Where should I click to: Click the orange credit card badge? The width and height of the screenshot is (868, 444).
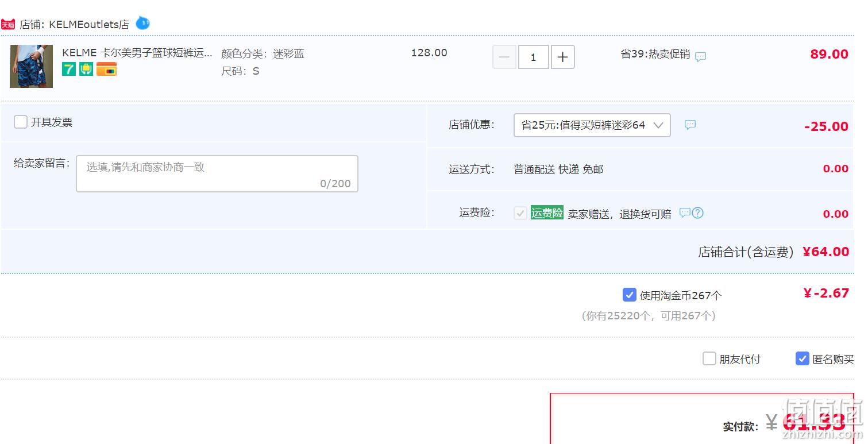pyautogui.click(x=106, y=70)
